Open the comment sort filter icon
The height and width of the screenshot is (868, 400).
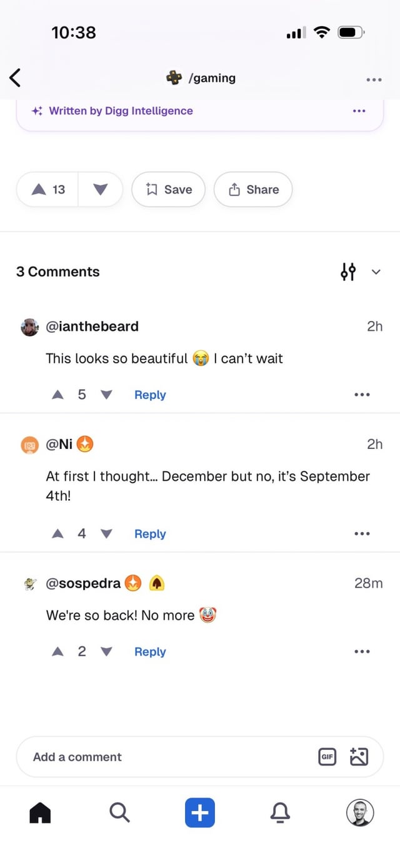point(348,272)
